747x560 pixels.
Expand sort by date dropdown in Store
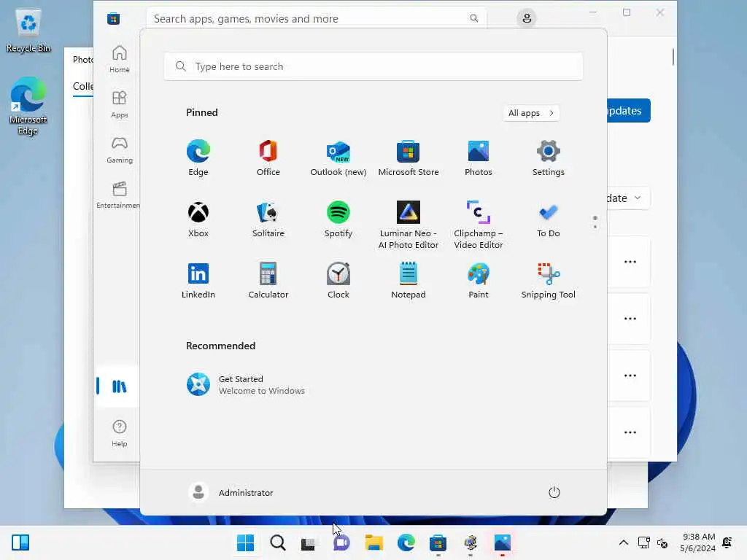click(x=629, y=198)
